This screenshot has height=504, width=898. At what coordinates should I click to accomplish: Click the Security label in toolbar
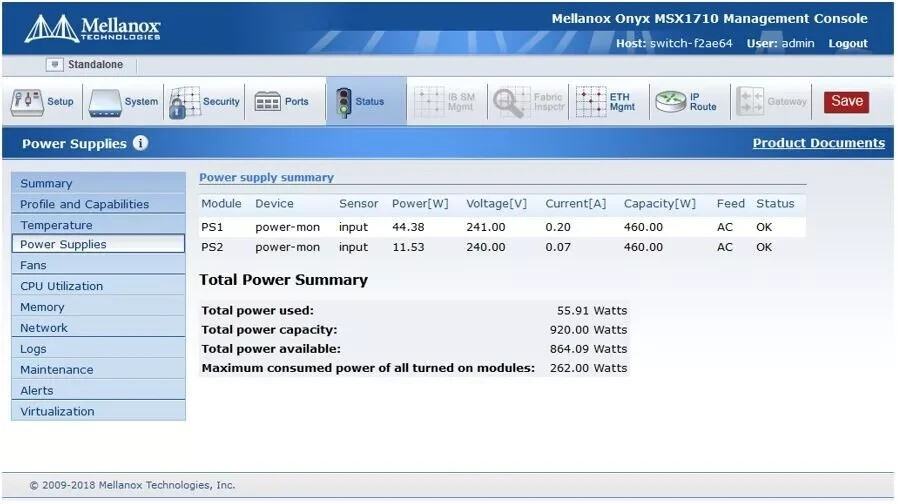point(221,101)
